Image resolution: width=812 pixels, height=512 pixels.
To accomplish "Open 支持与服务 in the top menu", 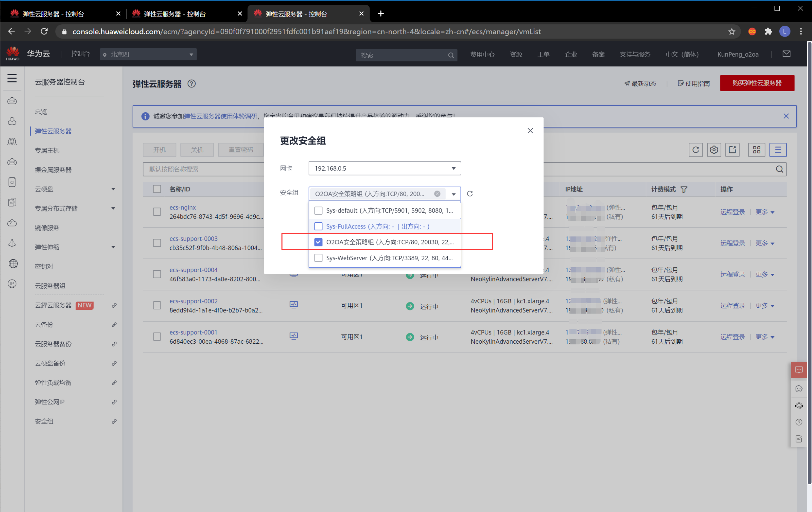I will [x=635, y=54].
